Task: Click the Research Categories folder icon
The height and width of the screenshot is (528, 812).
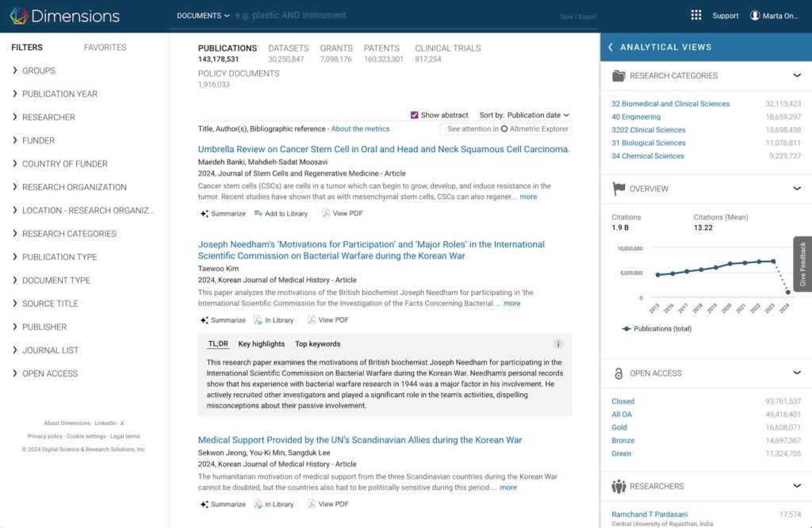Action: (620, 75)
